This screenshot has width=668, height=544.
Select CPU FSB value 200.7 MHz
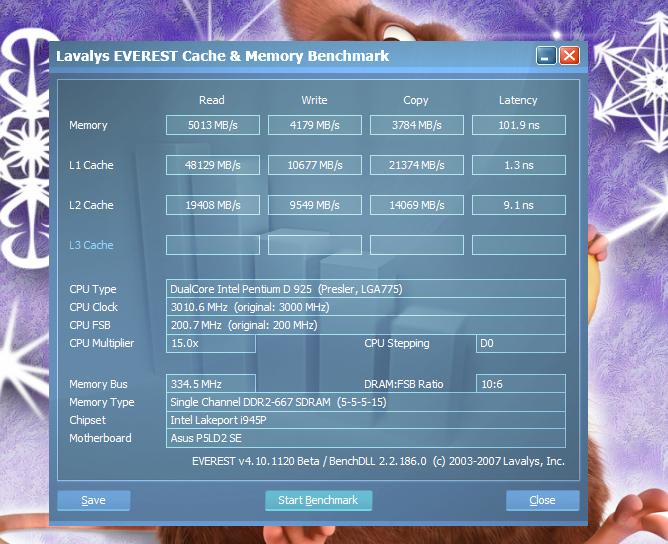(366, 325)
